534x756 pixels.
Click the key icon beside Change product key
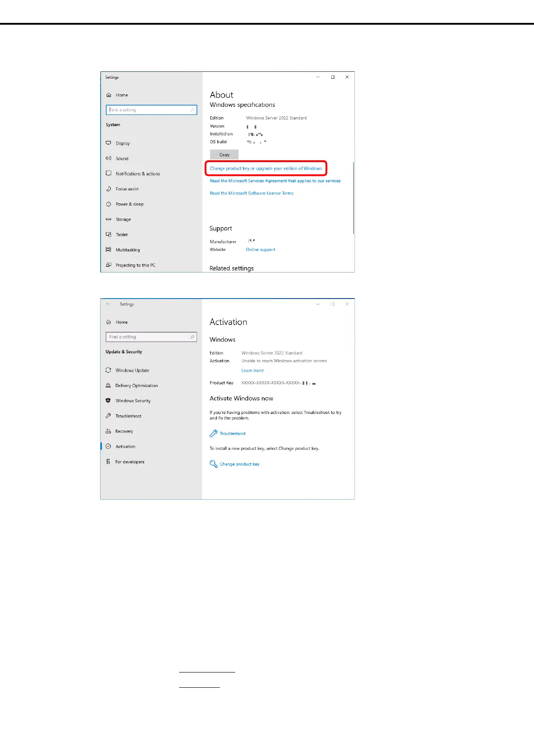214,464
